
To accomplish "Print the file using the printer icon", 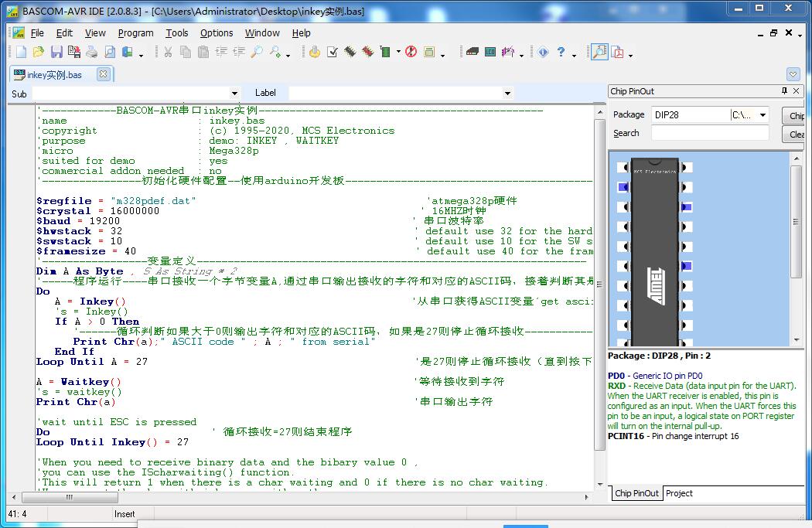I will pos(92,52).
